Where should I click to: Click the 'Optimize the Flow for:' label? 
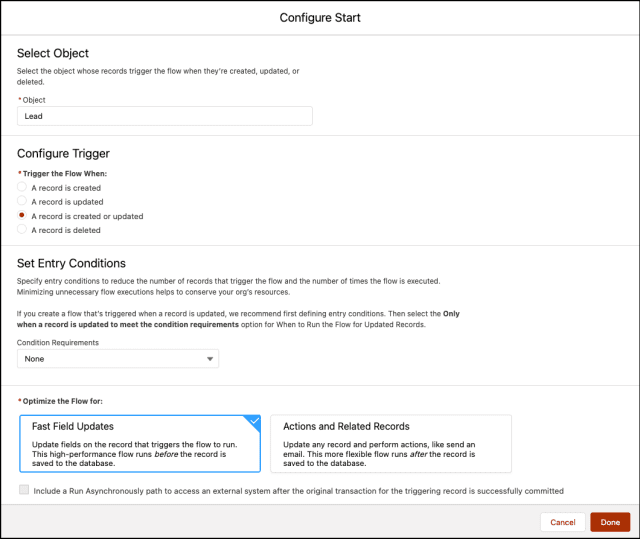tap(62, 401)
